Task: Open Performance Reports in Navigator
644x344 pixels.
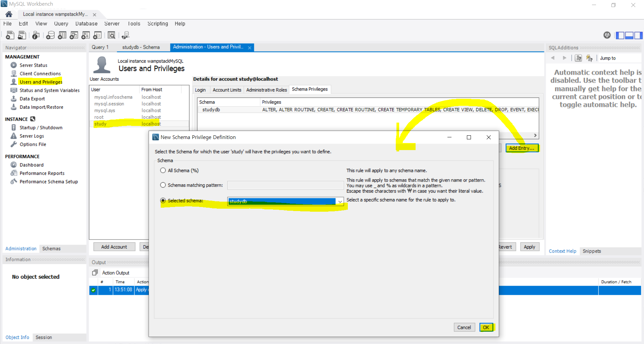Action: click(x=42, y=173)
